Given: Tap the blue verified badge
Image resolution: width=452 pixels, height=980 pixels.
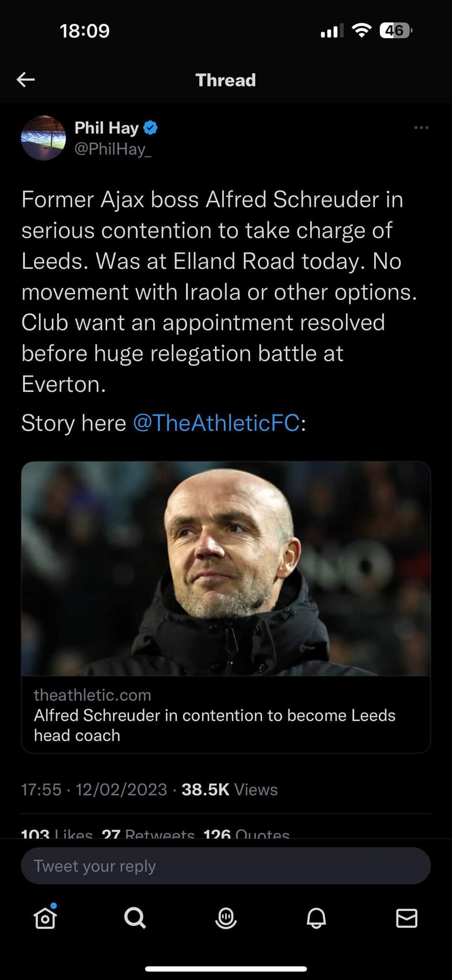Looking at the screenshot, I should click(x=150, y=128).
